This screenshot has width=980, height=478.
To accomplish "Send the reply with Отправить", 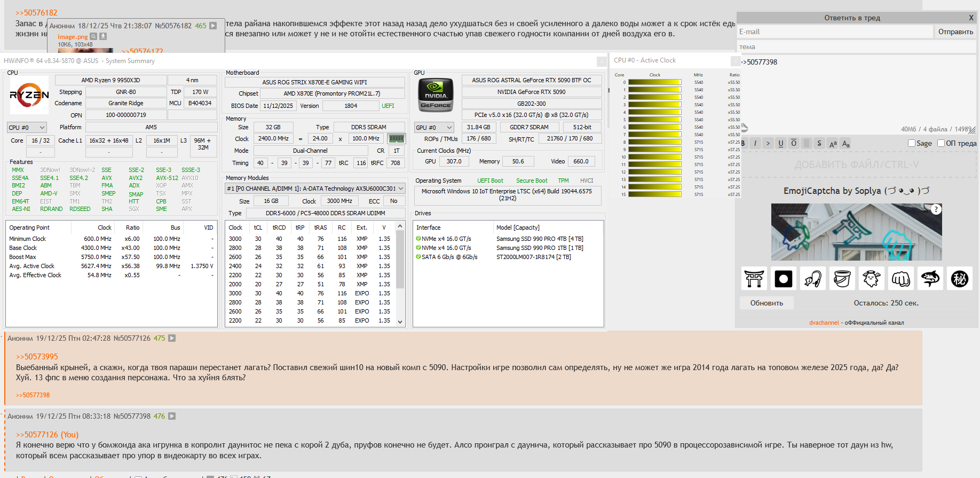I will [955, 32].
